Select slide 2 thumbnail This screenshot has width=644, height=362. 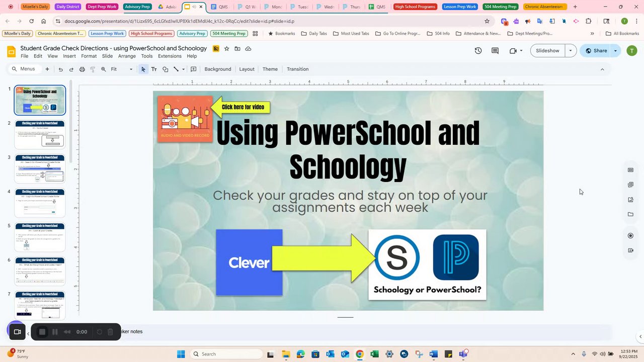coord(40,134)
